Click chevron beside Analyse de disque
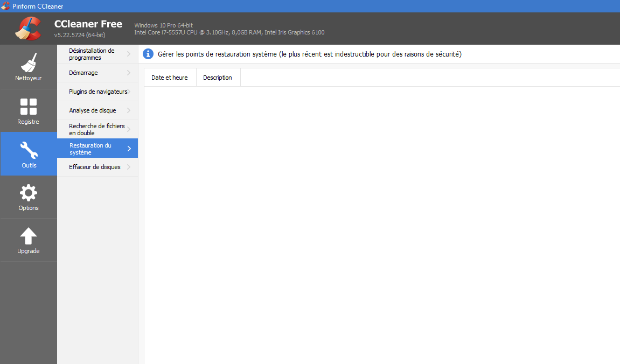The image size is (620, 364). pos(129,110)
